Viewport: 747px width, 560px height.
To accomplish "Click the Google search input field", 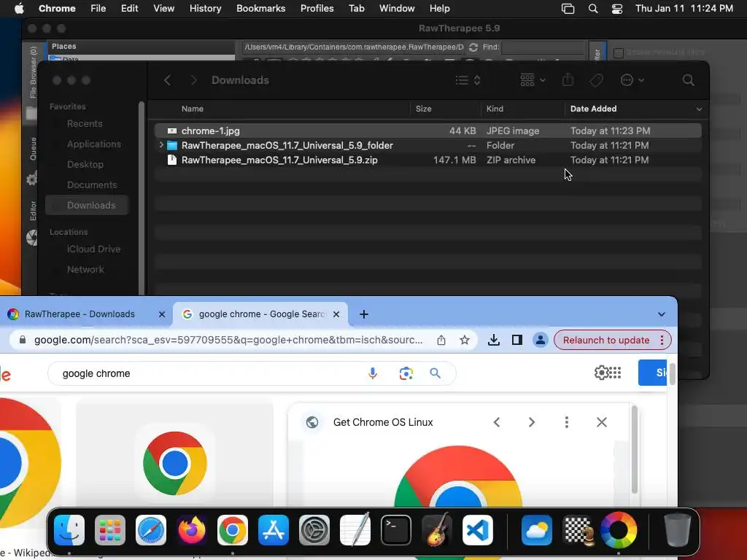I will tap(209, 373).
